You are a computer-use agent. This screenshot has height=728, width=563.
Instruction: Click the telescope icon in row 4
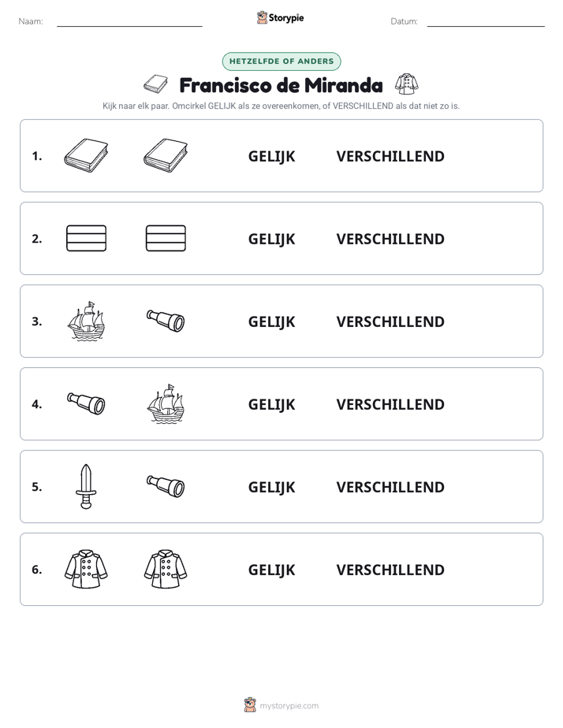pos(87,403)
